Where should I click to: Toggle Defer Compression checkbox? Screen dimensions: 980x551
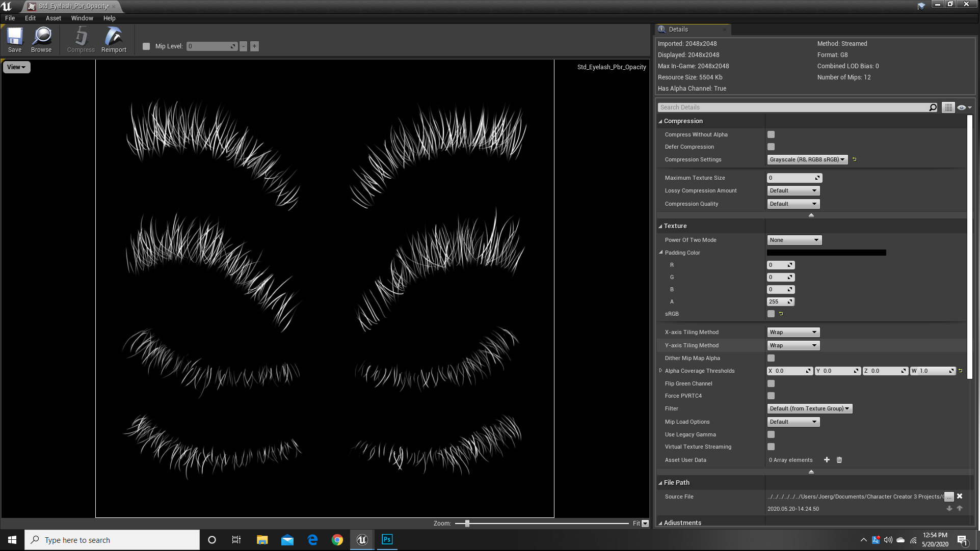coord(771,147)
